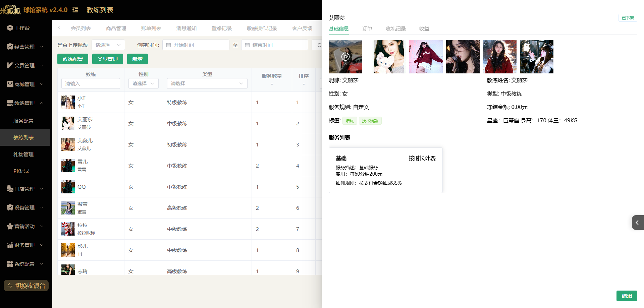View the photo with plush toy thumbnail
Viewport: 644px width, 308px height.
[389, 57]
